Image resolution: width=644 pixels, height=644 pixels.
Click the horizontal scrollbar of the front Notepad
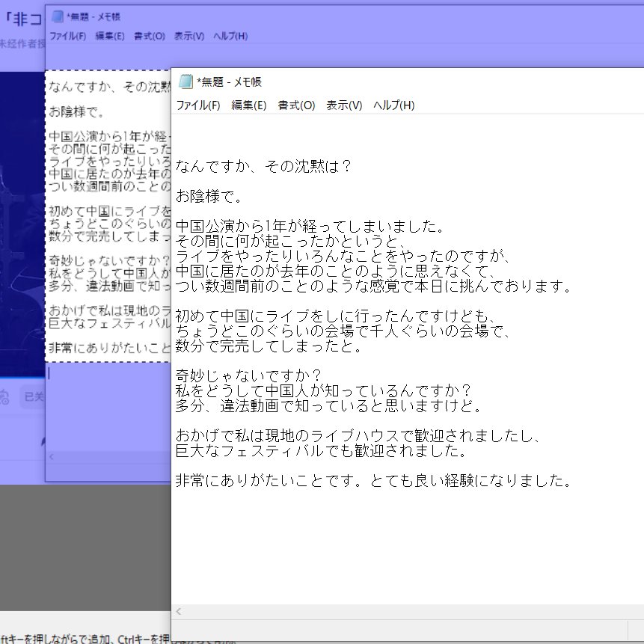[411, 611]
